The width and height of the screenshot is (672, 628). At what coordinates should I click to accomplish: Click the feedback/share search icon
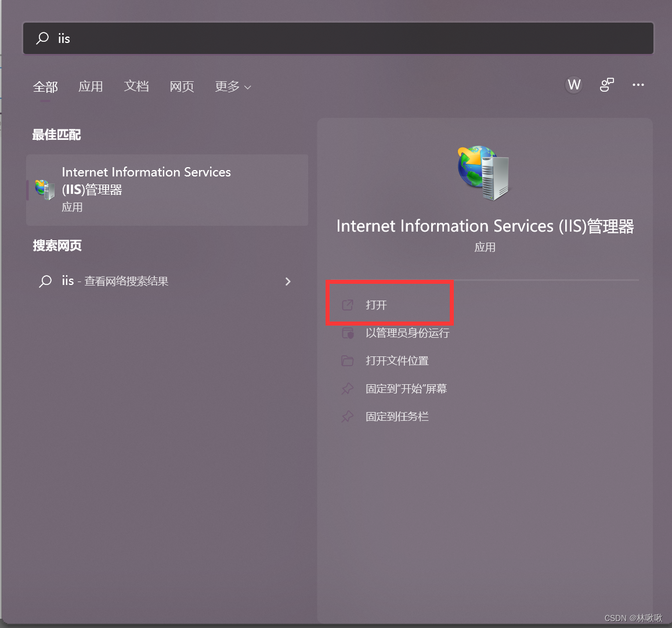coord(606,84)
